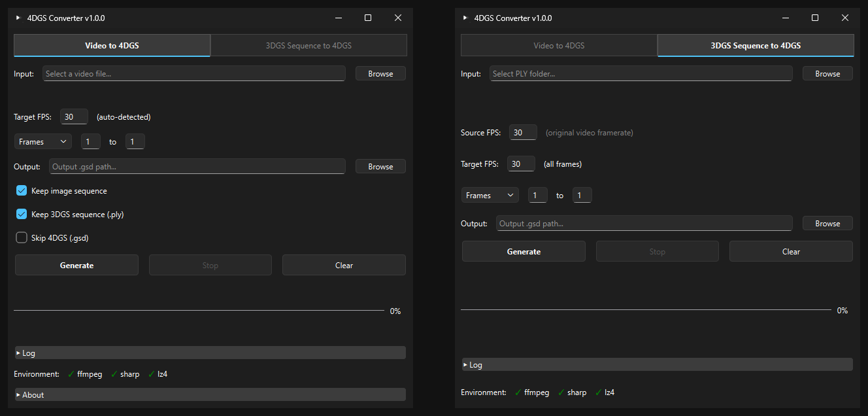Expand Log section in right window

tap(658, 364)
